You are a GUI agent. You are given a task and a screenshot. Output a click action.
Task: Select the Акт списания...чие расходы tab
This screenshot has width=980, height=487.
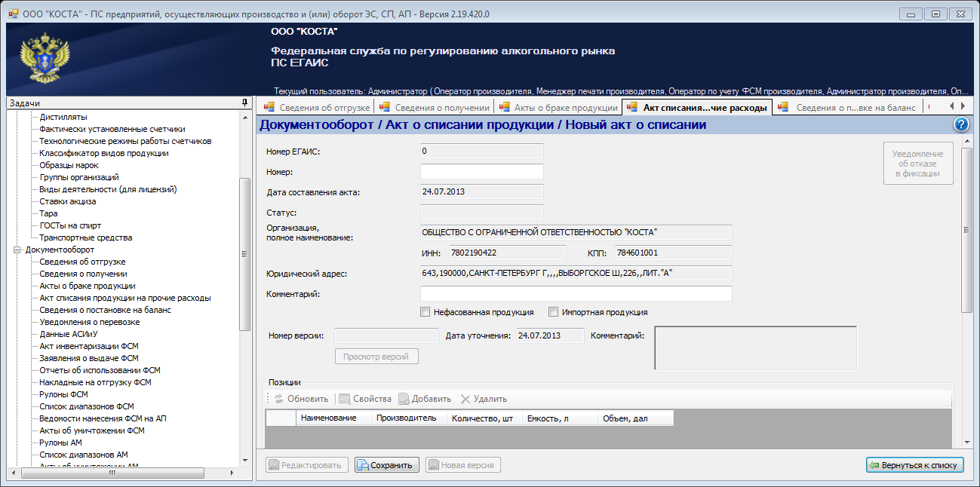[696, 108]
